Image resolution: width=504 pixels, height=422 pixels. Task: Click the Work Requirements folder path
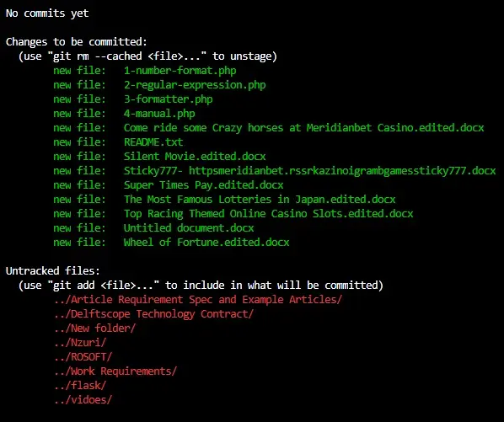pyautogui.click(x=115, y=371)
